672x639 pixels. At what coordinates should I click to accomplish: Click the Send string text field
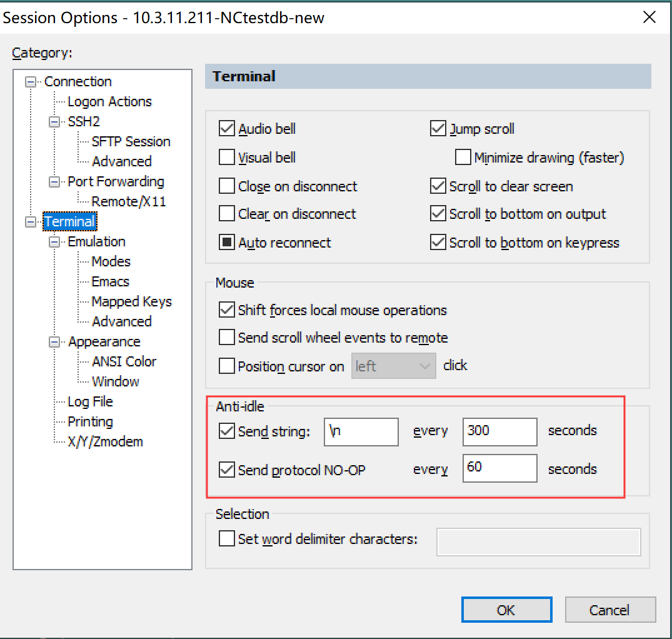(361, 431)
